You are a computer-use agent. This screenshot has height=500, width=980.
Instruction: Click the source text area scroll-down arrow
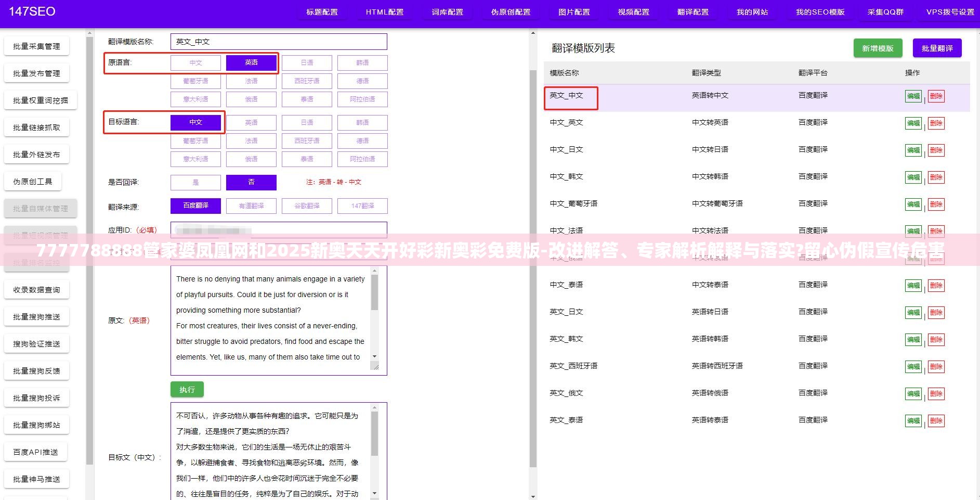[375, 357]
